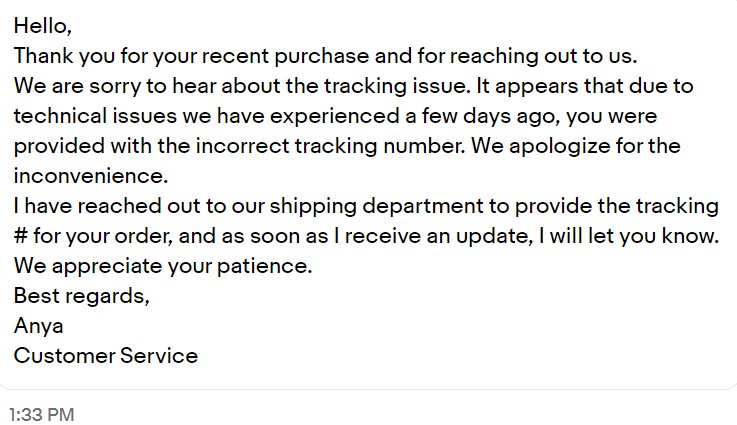Click the phrase "incorrect tracking number."
737x425 pixels.
330,146
